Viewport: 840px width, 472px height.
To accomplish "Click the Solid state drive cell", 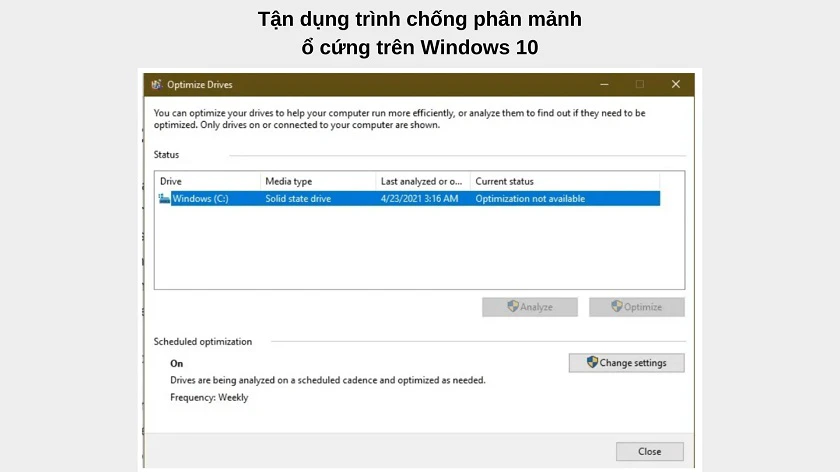I will [x=298, y=199].
